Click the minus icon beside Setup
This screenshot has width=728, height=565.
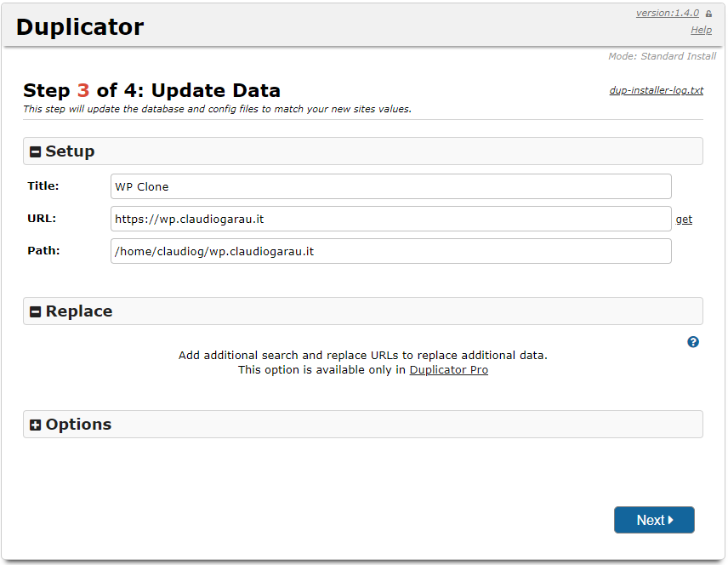coord(35,152)
